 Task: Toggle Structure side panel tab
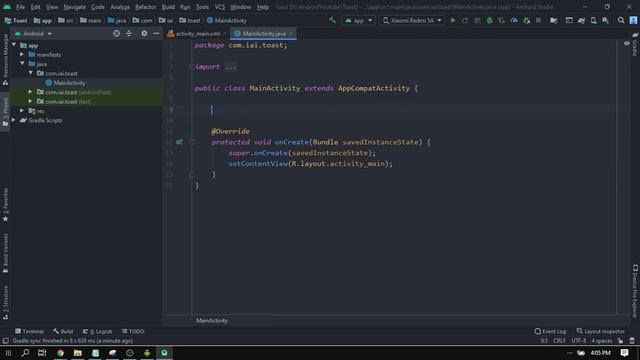pos(5,302)
